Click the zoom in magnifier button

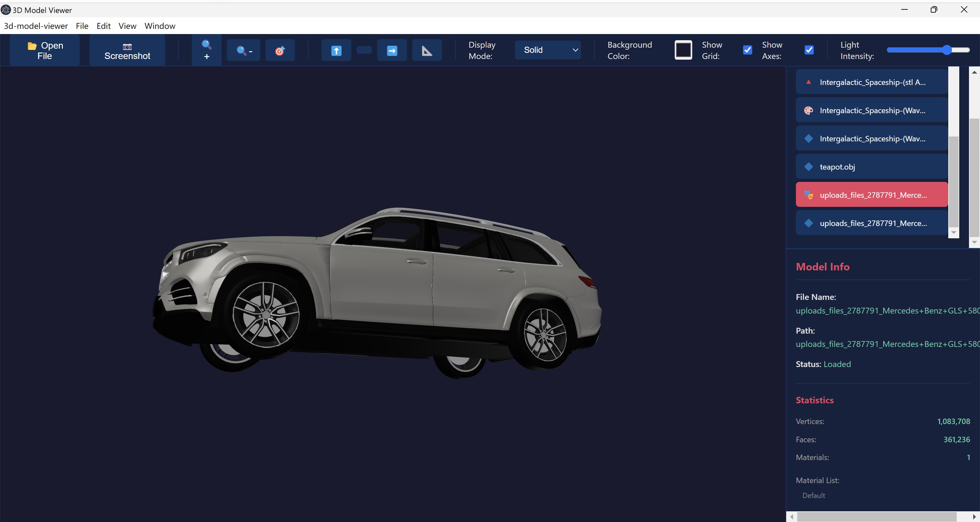[206, 50]
